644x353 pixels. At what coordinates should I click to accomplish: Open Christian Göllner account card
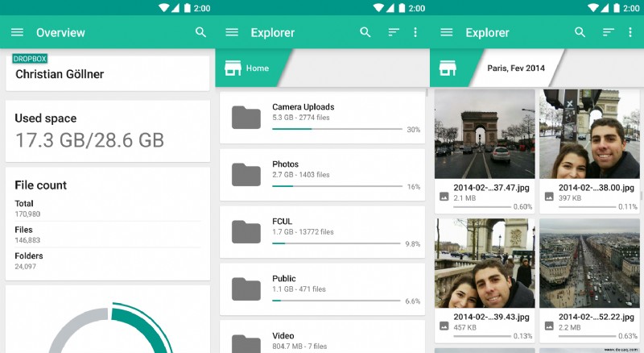tap(108, 73)
